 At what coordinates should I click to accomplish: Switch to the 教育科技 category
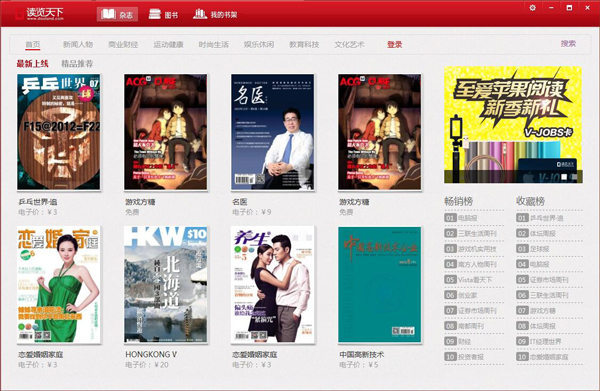tap(304, 44)
